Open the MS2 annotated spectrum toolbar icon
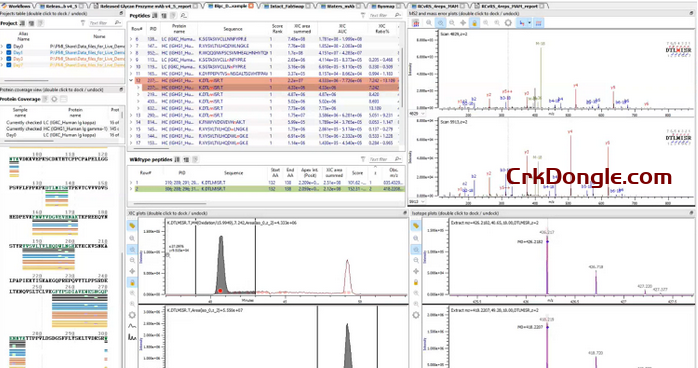Image resolution: width=698 pixels, height=368 pixels. [415, 23]
